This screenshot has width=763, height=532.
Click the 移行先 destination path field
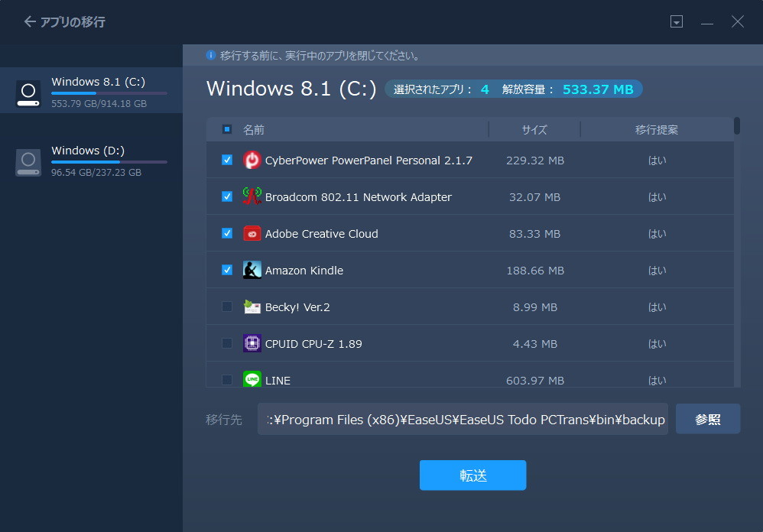pos(463,419)
